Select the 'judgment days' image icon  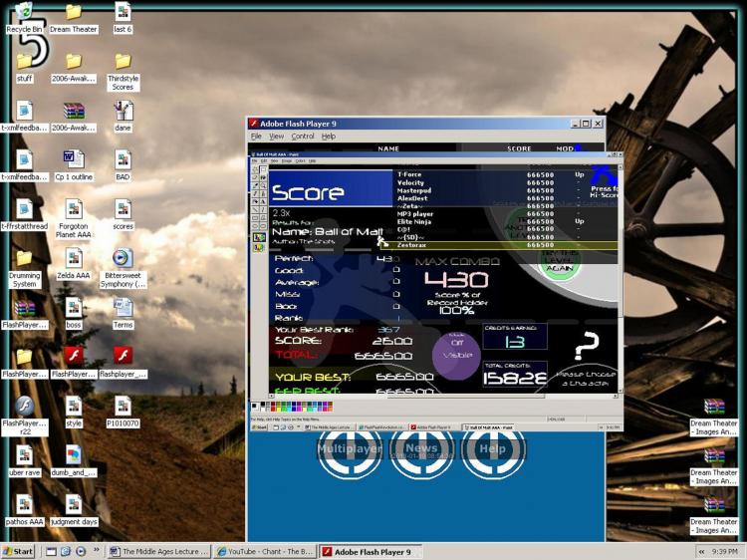74,510
